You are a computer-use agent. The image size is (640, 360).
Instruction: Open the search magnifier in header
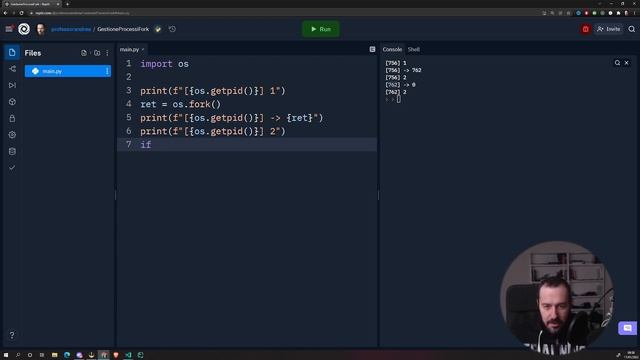(x=631, y=29)
